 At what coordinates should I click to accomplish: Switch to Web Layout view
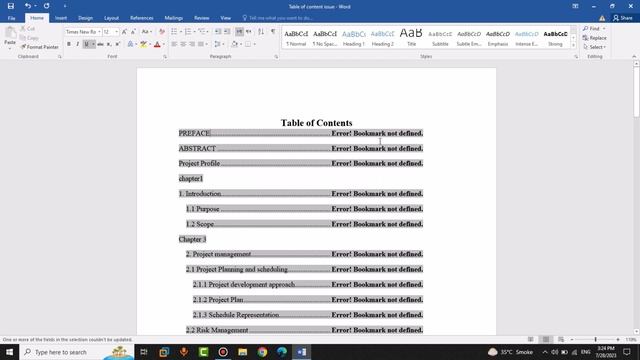click(561, 339)
